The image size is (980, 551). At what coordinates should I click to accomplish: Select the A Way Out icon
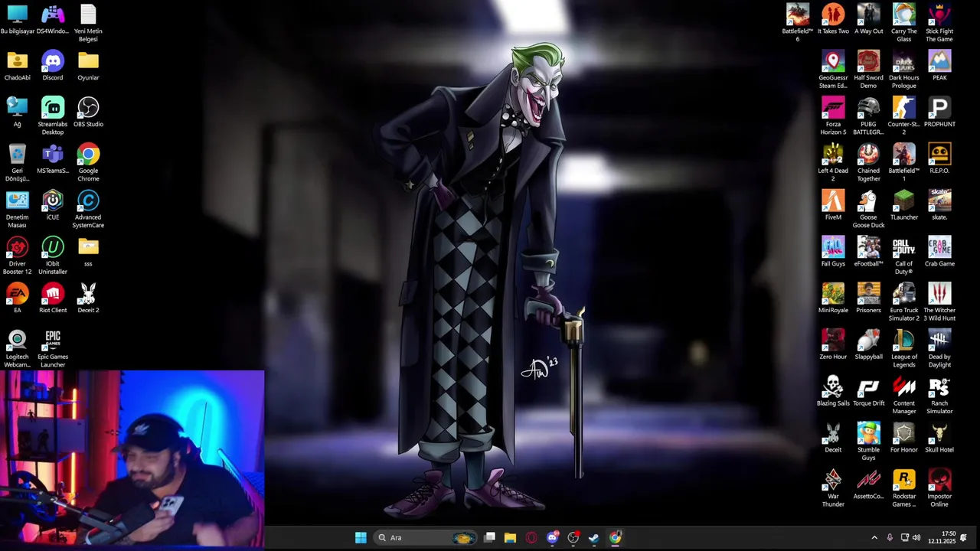[868, 15]
